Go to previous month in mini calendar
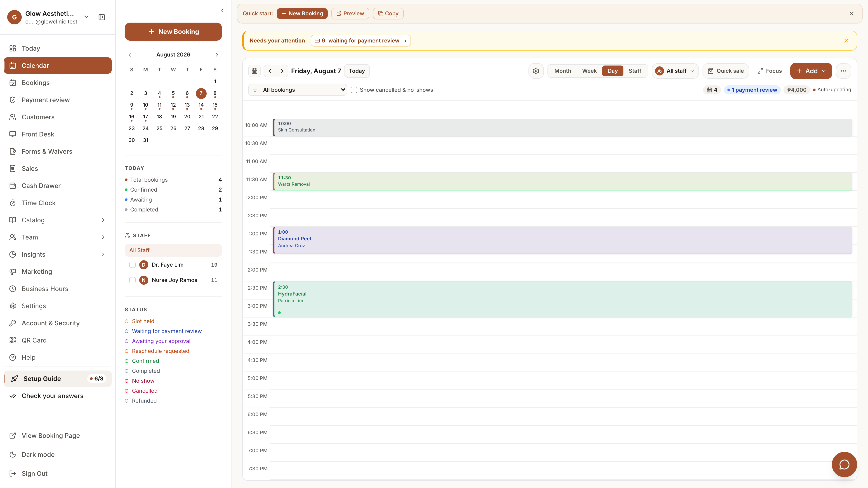Viewport: 868px width, 488px height. point(130,54)
